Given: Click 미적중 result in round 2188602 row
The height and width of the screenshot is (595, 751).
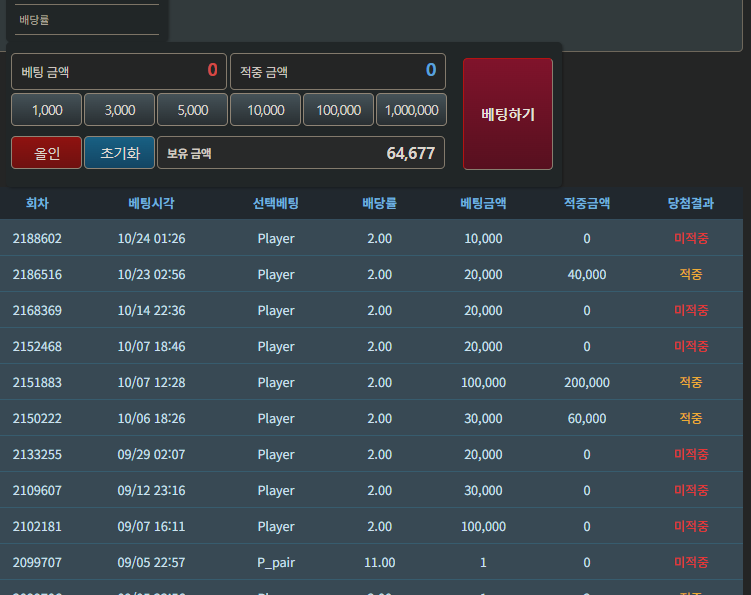Looking at the screenshot, I should point(691,238).
